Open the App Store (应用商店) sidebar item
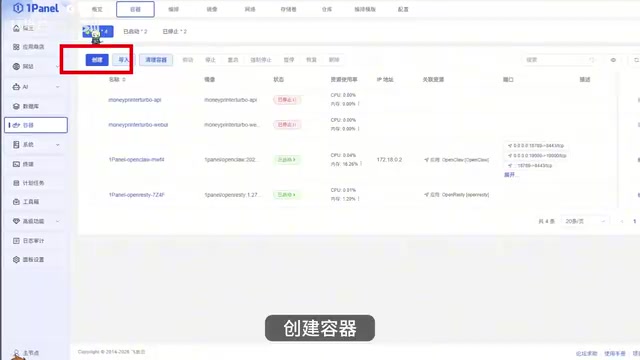Viewport: 640px width, 360px height. point(36,47)
